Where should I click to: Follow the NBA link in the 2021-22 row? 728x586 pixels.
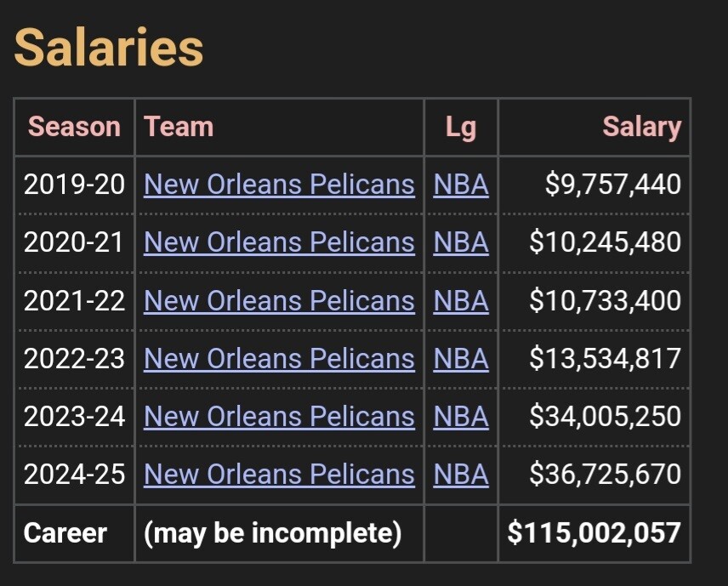point(461,300)
